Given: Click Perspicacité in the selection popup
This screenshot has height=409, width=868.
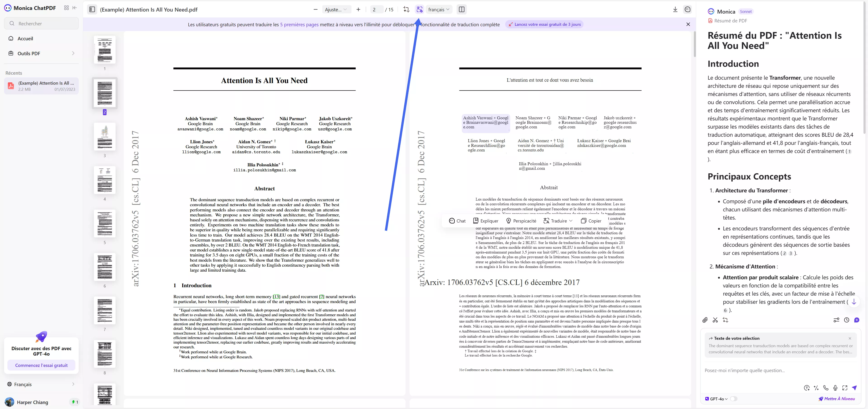Looking at the screenshot, I should 521,221.
